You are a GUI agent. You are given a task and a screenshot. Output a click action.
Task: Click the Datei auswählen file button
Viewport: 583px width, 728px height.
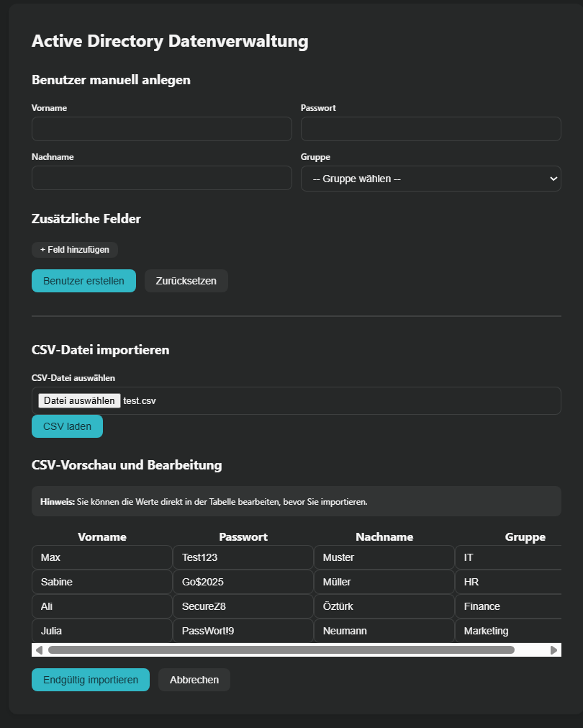coord(79,401)
